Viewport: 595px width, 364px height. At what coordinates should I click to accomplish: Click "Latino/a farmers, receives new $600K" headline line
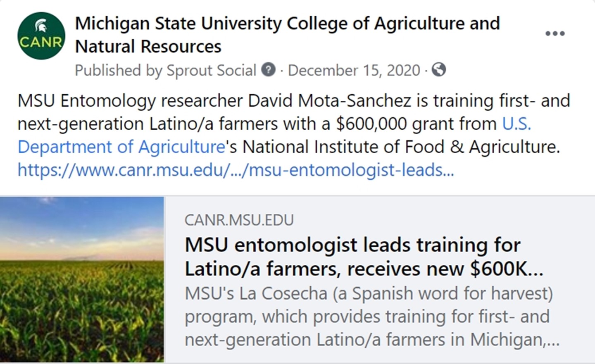(364, 269)
